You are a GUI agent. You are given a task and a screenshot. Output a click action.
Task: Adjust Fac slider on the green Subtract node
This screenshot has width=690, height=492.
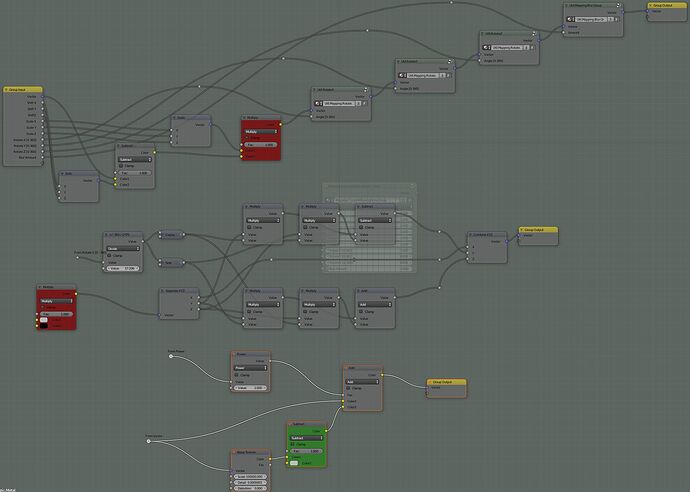tap(306, 451)
